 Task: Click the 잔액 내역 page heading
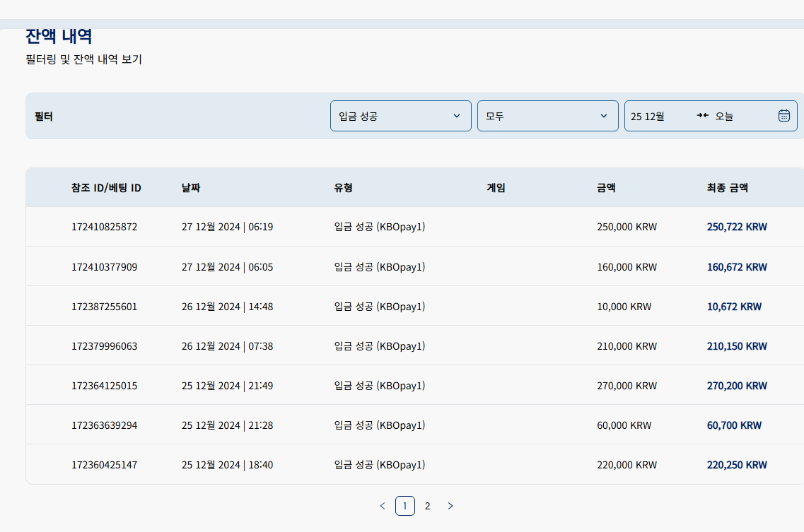click(x=59, y=37)
